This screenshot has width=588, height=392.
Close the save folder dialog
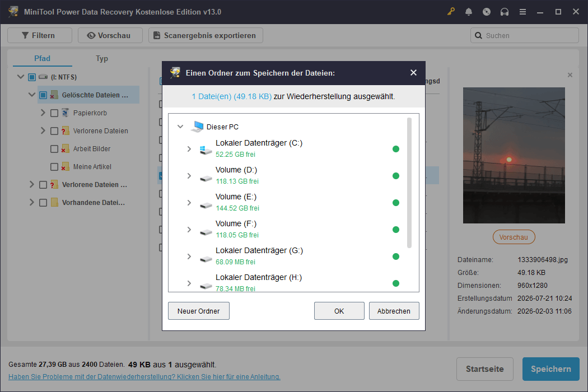pyautogui.click(x=413, y=72)
